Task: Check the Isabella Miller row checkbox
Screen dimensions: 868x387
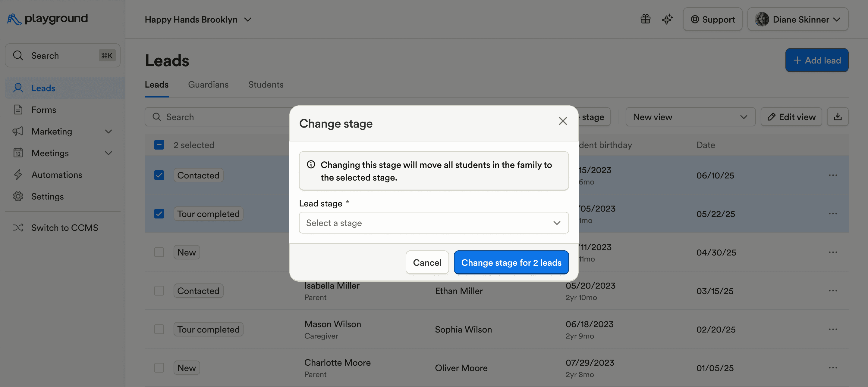Action: [159, 291]
